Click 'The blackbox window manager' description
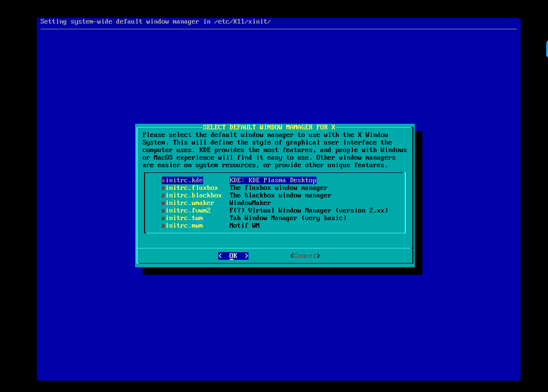 pyautogui.click(x=281, y=196)
